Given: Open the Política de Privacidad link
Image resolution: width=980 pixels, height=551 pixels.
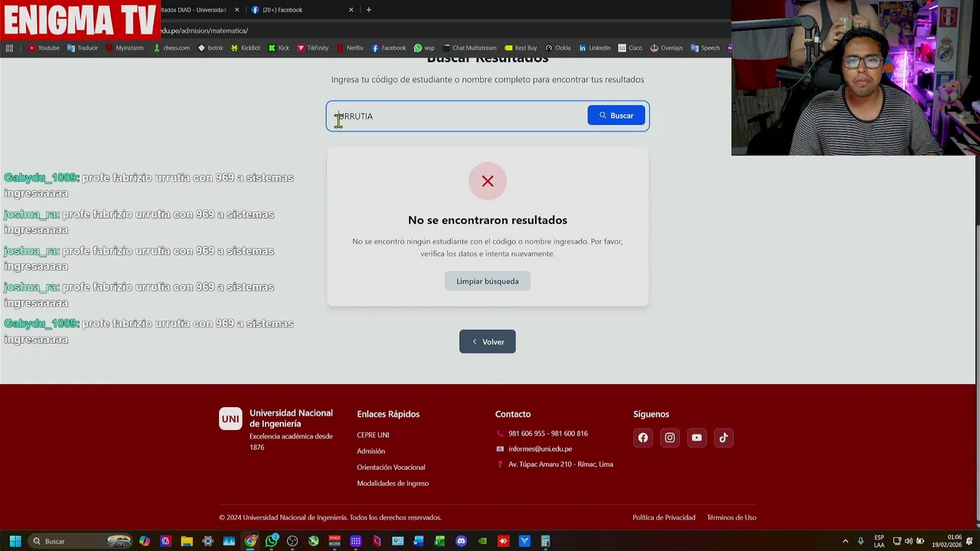Looking at the screenshot, I should (x=664, y=517).
